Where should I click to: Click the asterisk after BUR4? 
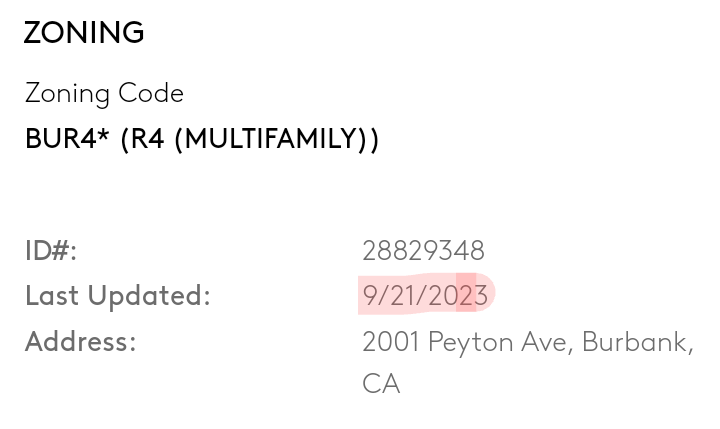(x=104, y=133)
